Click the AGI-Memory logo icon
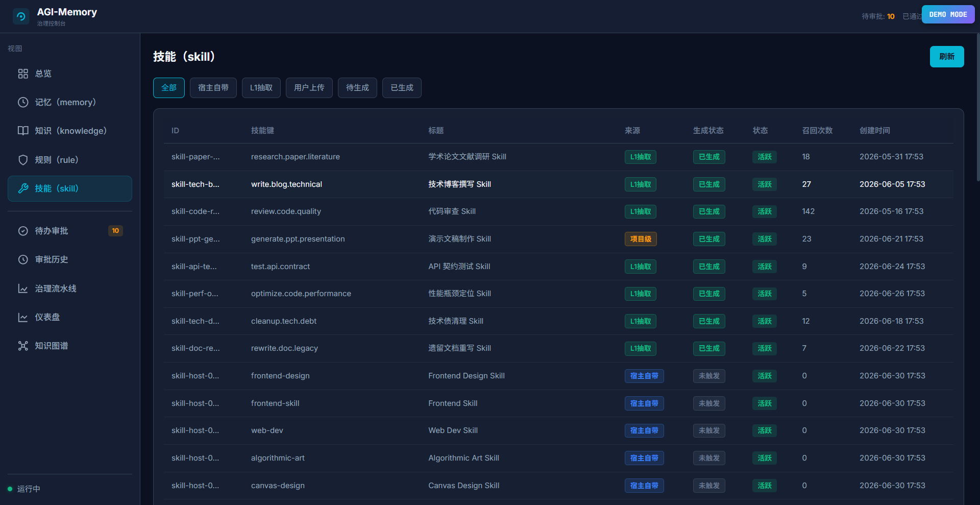 21,16
